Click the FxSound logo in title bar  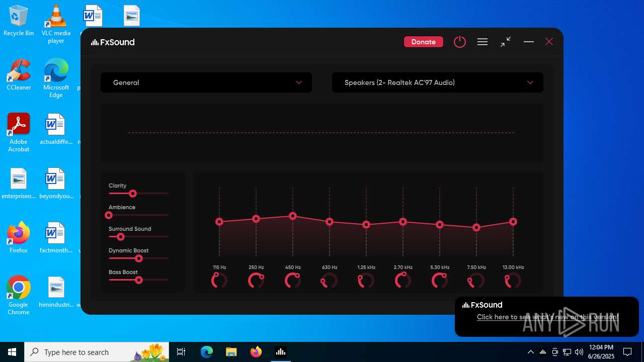click(113, 42)
